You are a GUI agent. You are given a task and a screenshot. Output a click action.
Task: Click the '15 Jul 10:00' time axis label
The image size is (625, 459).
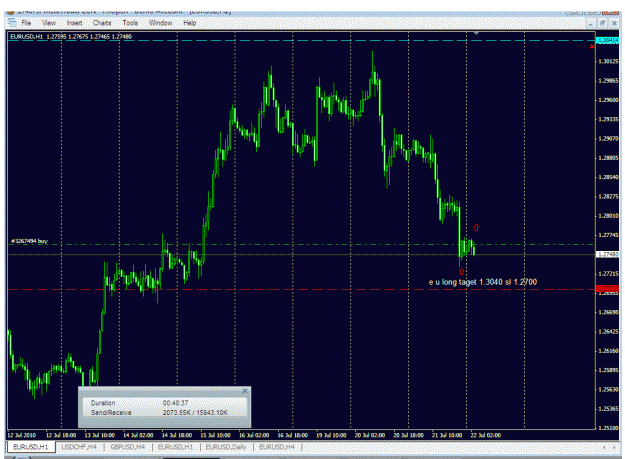coord(215,435)
